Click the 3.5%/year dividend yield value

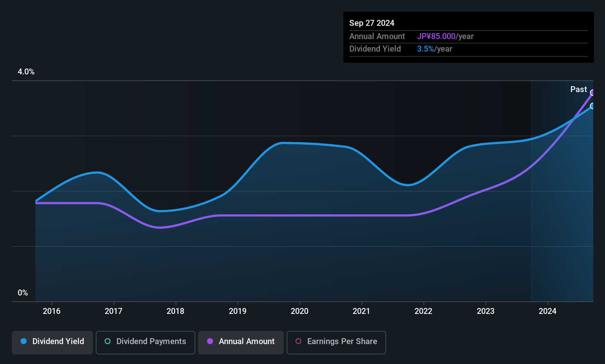(434, 49)
